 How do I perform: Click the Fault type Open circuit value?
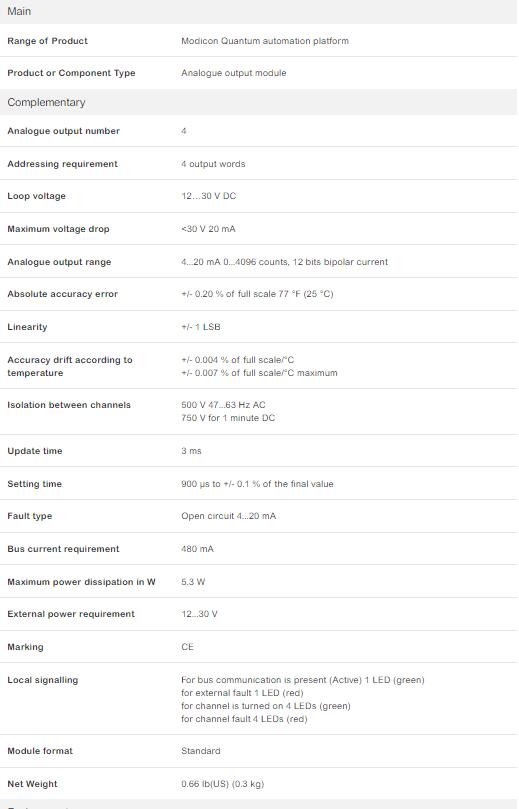(229, 516)
